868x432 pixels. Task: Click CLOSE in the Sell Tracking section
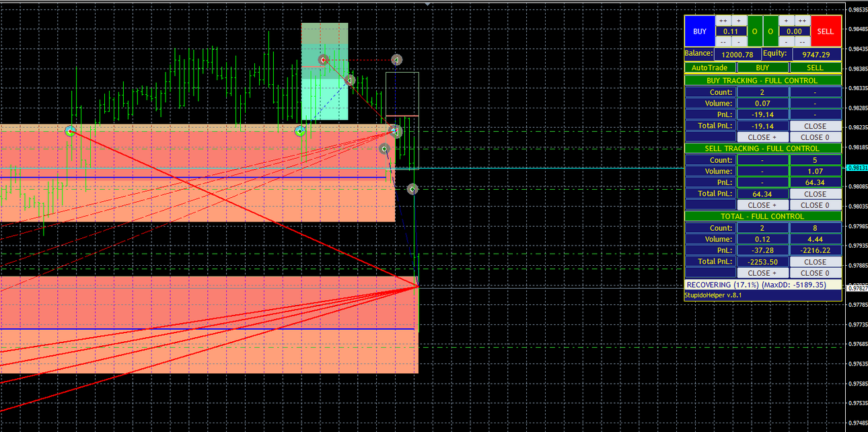pos(816,194)
